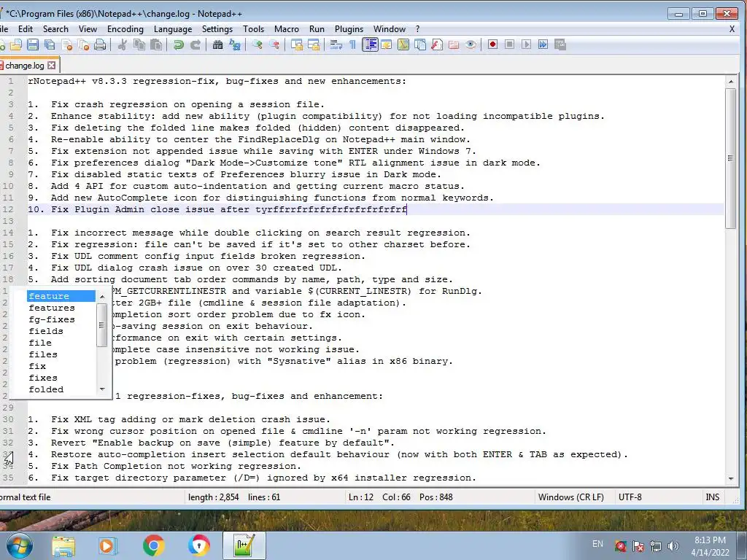The height and width of the screenshot is (560, 747).
Task: Save the file using the Save icon
Action: [x=33, y=44]
